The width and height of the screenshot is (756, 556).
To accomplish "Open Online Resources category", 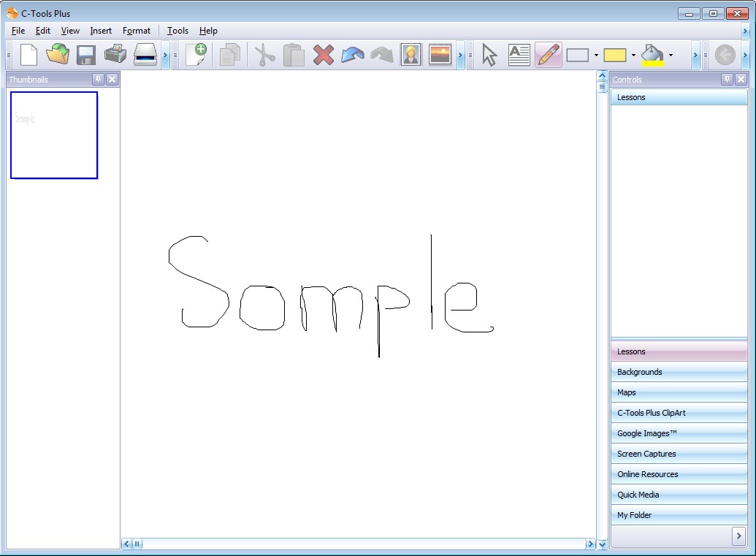I will pyautogui.click(x=679, y=474).
